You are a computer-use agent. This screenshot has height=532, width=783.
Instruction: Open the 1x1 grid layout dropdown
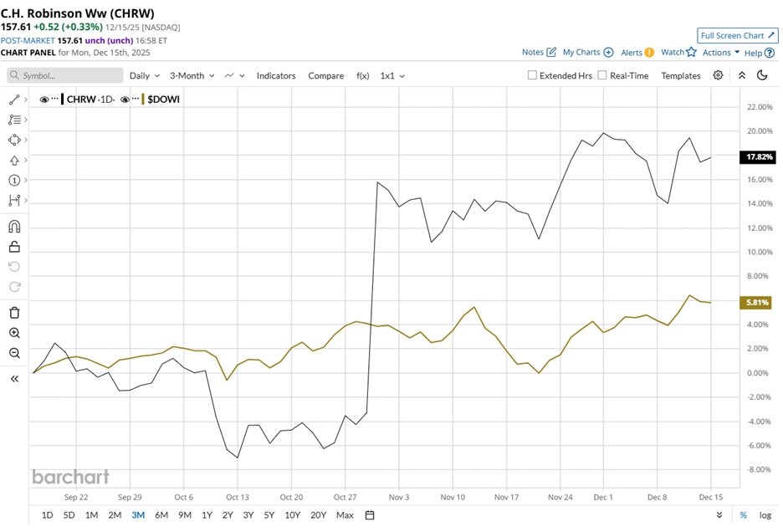[x=392, y=75]
